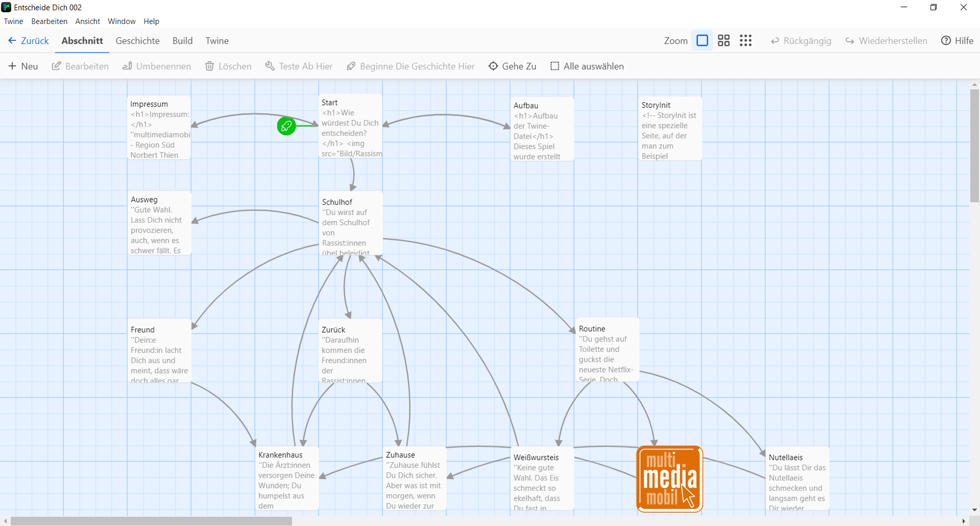Click the scroll-down arrow of vertical scrollbar
980x526 pixels.
click(975, 510)
